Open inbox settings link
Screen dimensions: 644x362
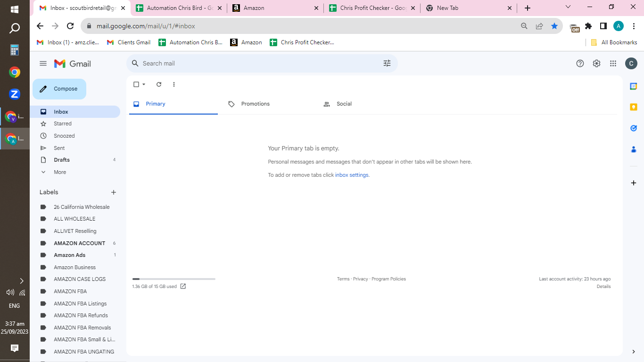352,175
